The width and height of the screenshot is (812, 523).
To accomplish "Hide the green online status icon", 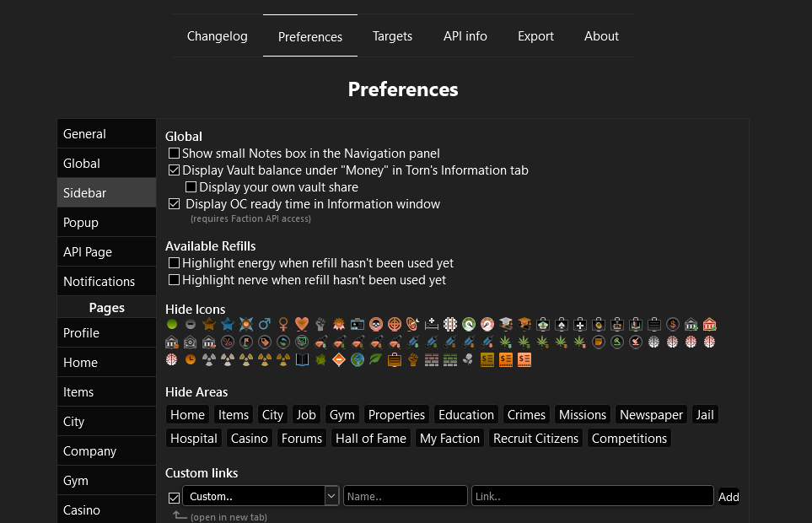I will [171, 324].
